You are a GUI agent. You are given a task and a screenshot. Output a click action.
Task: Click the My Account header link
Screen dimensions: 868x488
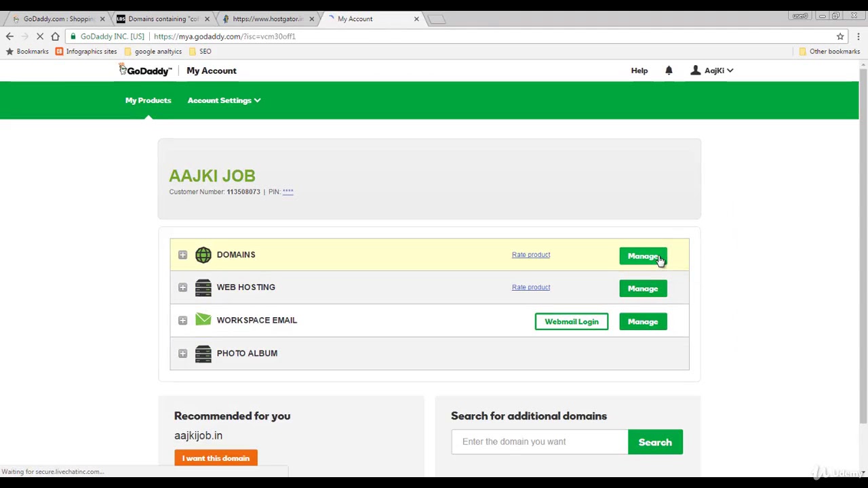tap(212, 70)
